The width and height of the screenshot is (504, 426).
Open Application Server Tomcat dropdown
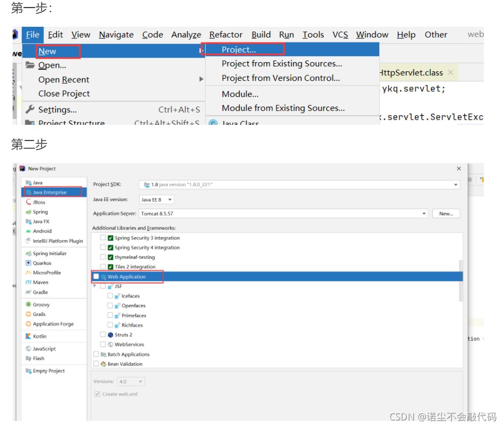tap(283, 214)
